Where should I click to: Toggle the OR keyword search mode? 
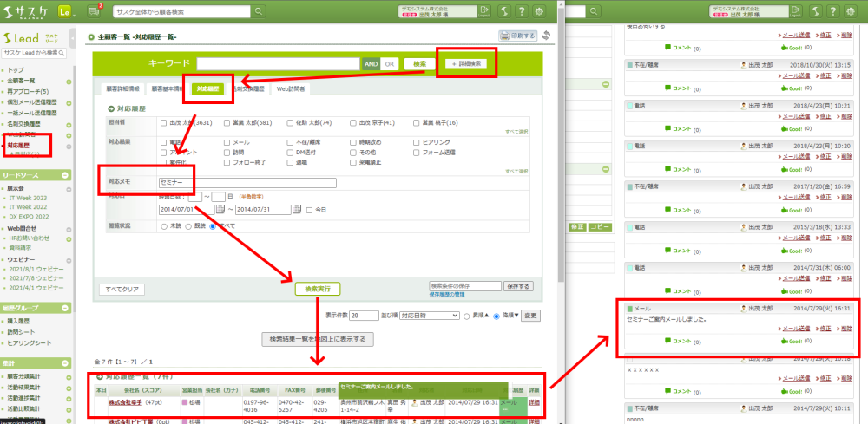pyautogui.click(x=390, y=64)
